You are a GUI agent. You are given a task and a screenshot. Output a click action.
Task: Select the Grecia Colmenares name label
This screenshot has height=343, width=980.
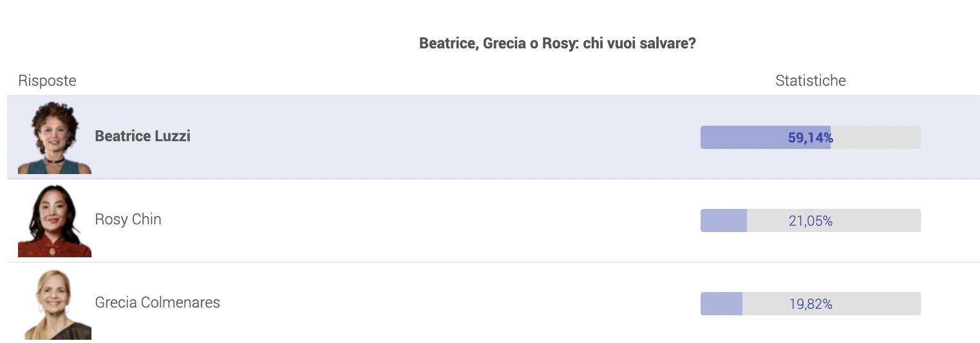coord(157,302)
